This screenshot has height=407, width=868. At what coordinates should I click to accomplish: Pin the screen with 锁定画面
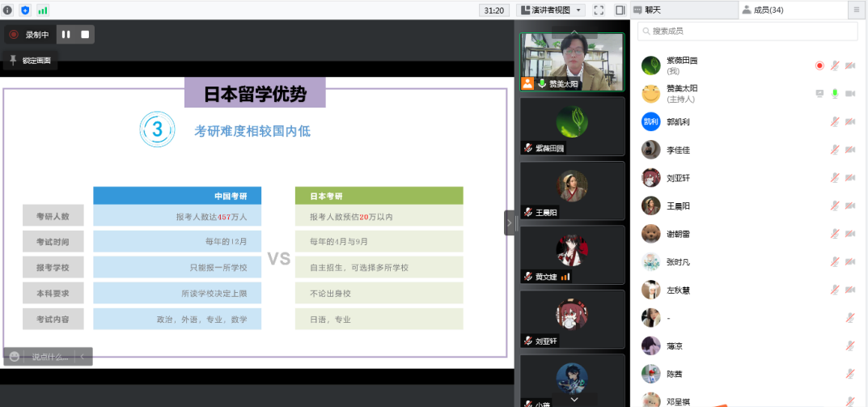(x=30, y=61)
